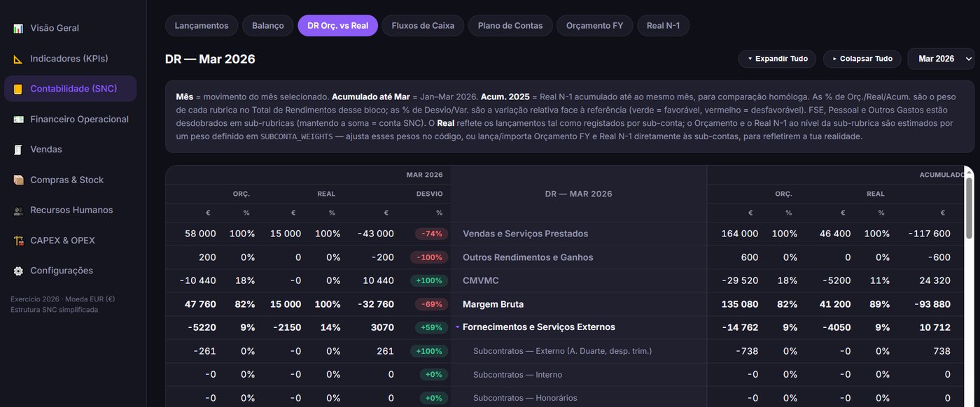Click the MAR 2026 table group header
Viewport: 980px width, 407px height.
coord(424,175)
